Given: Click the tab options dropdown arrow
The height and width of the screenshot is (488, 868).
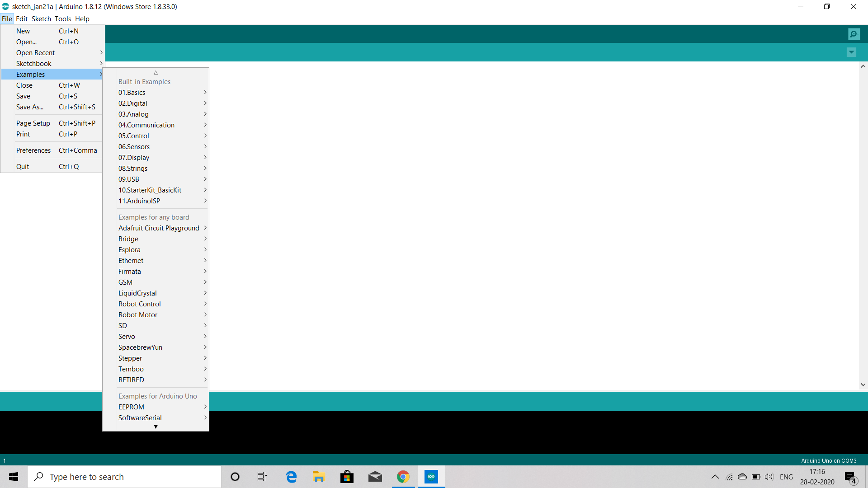Looking at the screenshot, I should 851,52.
